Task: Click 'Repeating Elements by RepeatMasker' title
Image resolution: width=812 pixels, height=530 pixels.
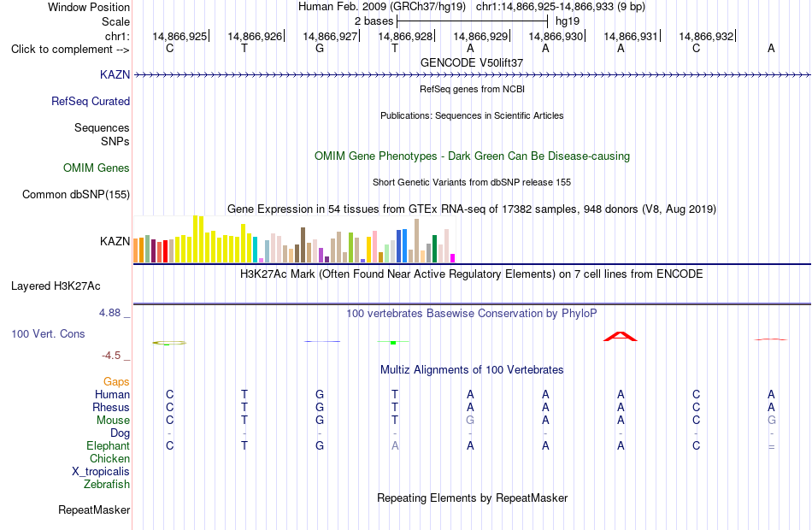Action: click(x=473, y=498)
